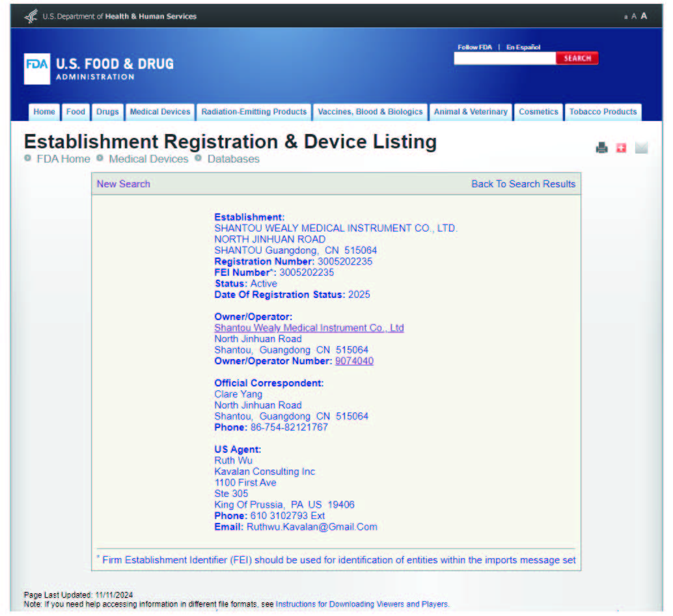The width and height of the screenshot is (673, 616).
Task: Open the Medical Devices tab
Action: 160,112
